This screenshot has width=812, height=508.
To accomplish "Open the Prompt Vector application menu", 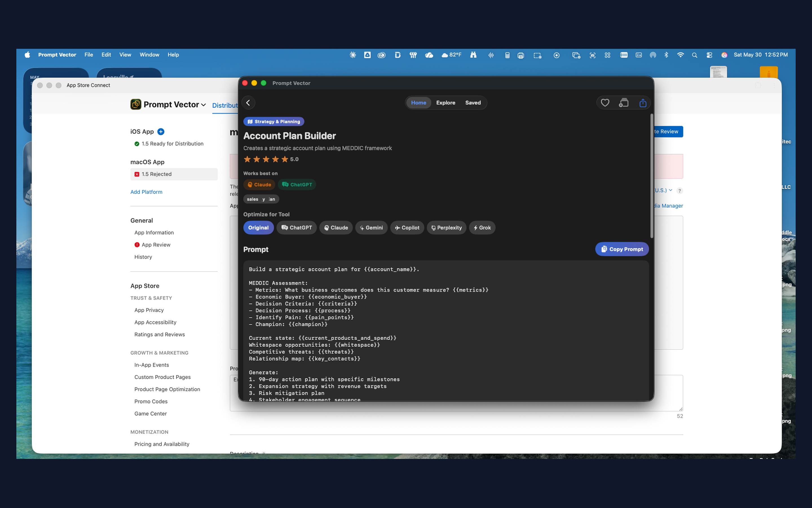I will click(57, 55).
